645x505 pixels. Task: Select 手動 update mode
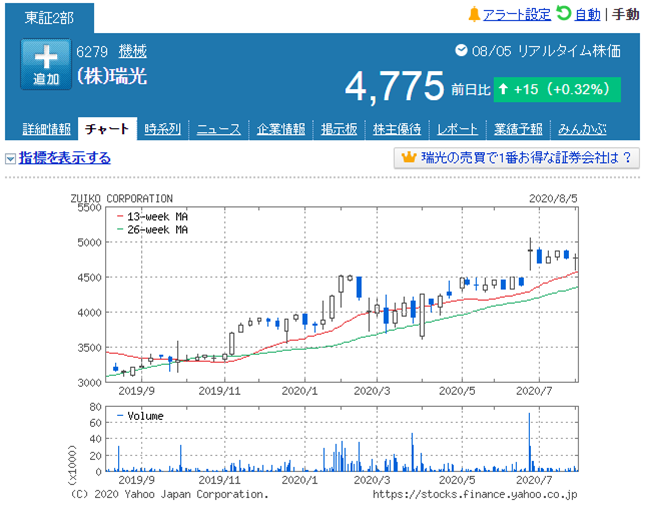click(625, 15)
